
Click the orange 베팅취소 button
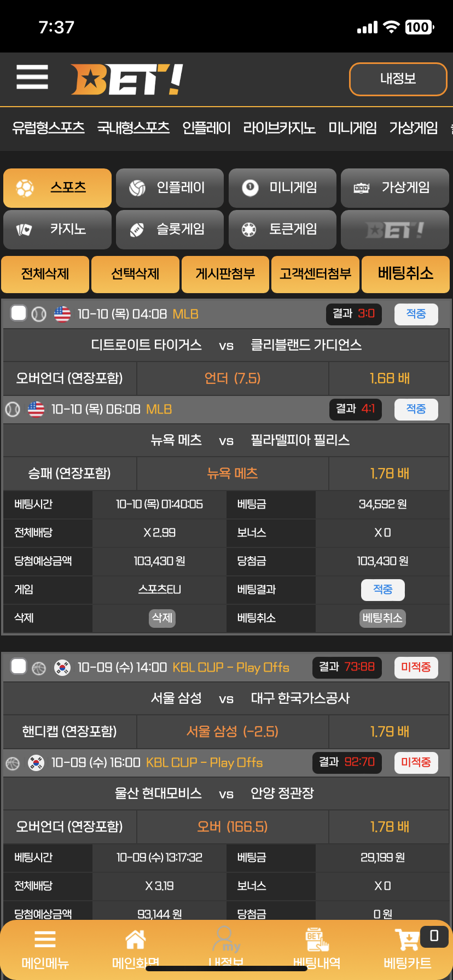(405, 274)
